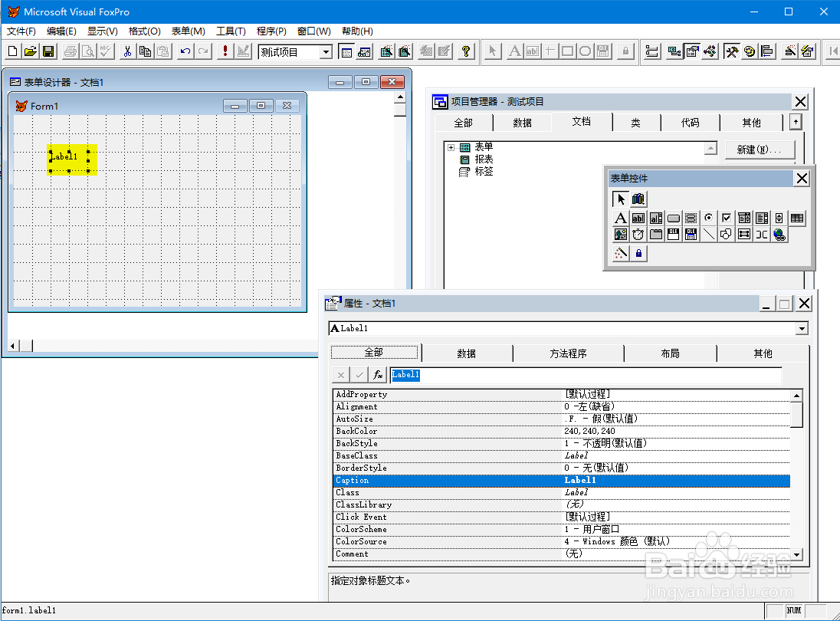840x621 pixels.
Task: Toggle Select Objects arrow in 表单控件 toolbox
Action: click(x=620, y=199)
